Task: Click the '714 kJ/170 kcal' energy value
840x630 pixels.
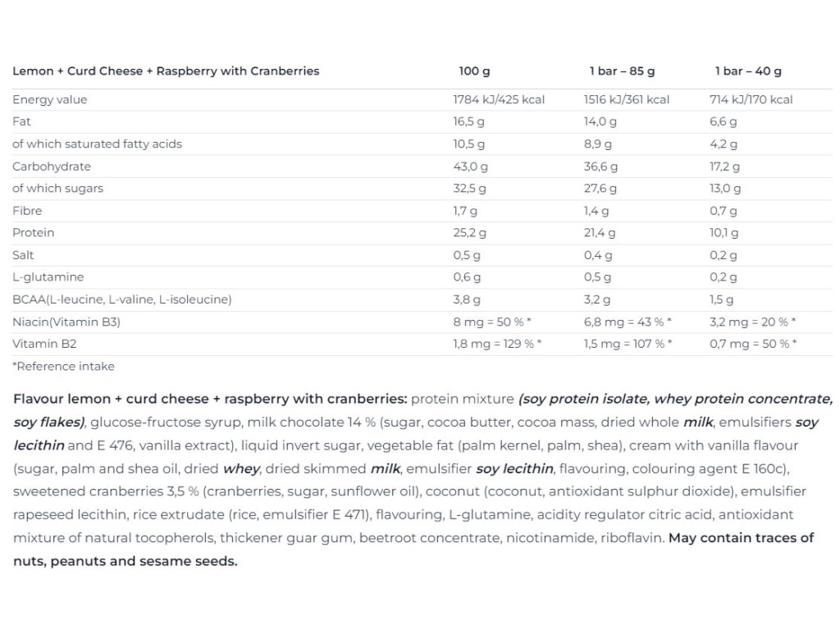Action: click(751, 99)
